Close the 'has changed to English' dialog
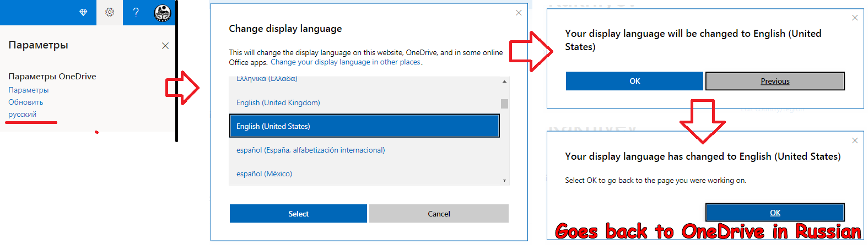The width and height of the screenshot is (868, 249). (855, 140)
